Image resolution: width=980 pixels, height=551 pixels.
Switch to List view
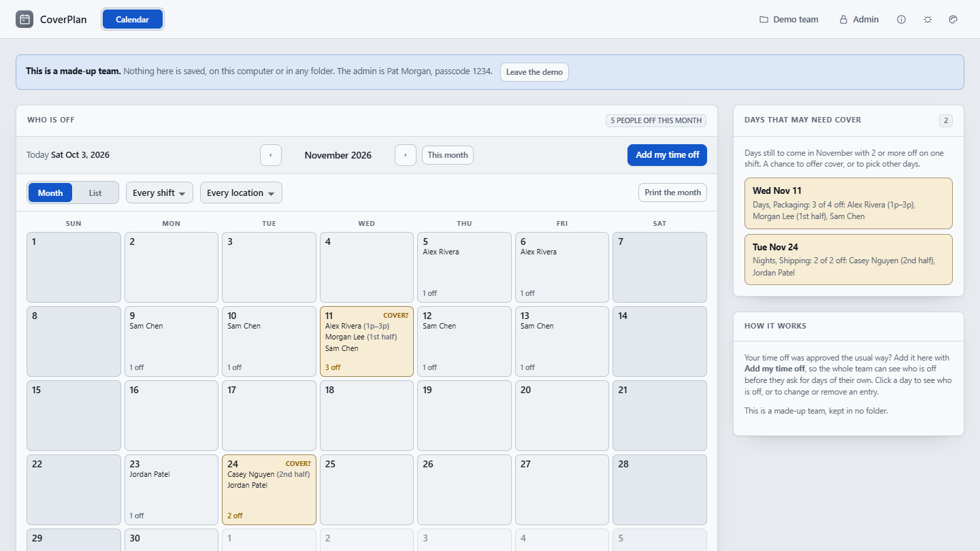point(95,193)
